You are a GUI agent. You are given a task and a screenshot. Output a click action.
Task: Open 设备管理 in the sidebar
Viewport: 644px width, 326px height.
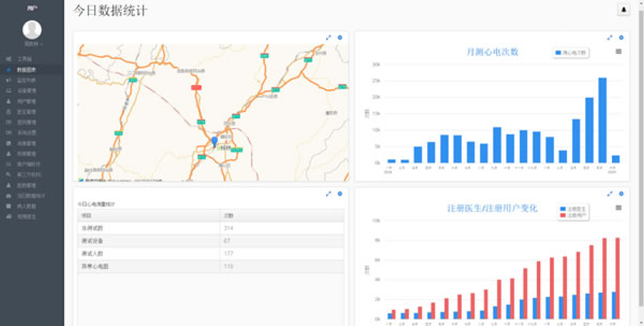32,91
